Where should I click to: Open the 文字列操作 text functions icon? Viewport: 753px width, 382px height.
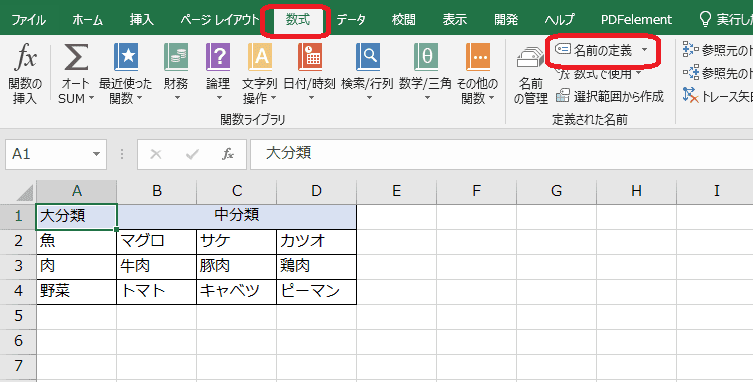click(260, 57)
